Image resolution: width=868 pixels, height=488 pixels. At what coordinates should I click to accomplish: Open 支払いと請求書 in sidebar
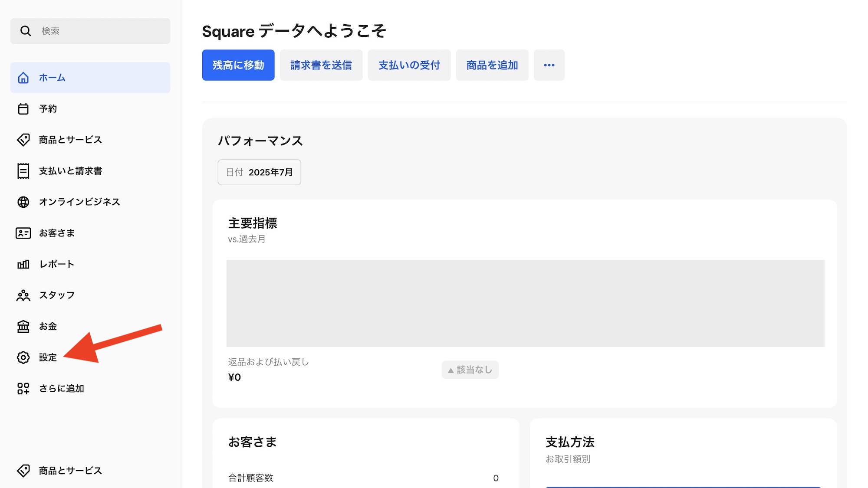pyautogui.click(x=90, y=171)
